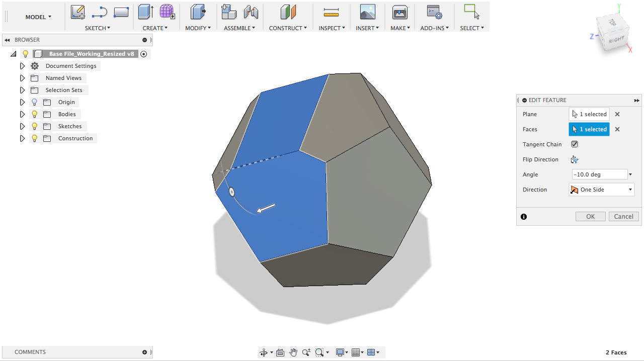Click the Faces '1 selected' button
The width and height of the screenshot is (644, 361).
point(589,129)
